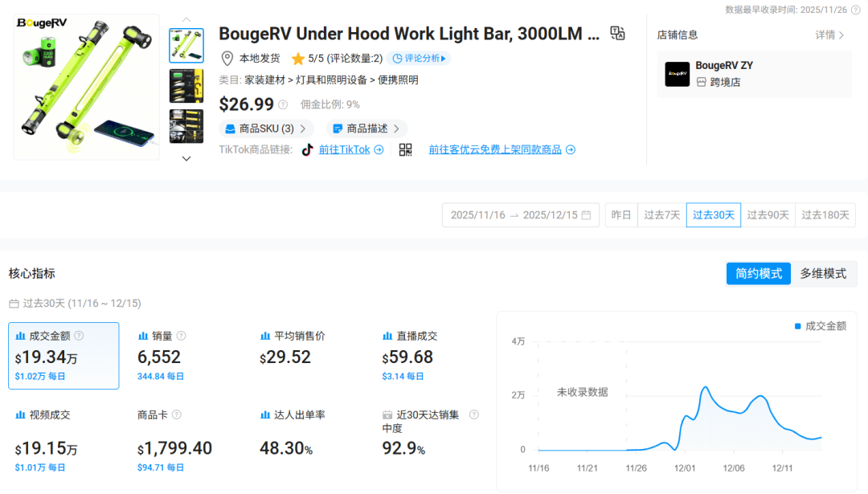Switch to the 过去7天 tab

pyautogui.click(x=661, y=214)
